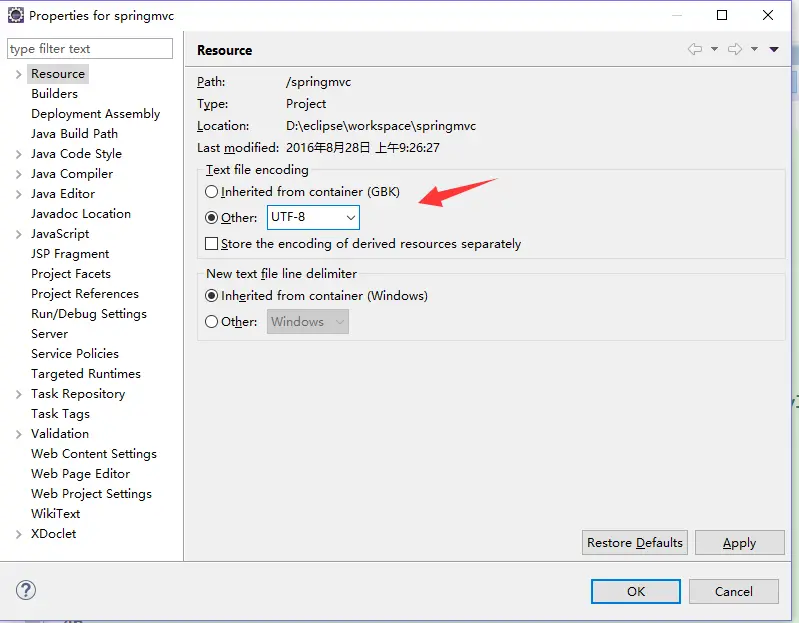Open Web Content Settings page
The height and width of the screenshot is (623, 799).
pos(94,454)
